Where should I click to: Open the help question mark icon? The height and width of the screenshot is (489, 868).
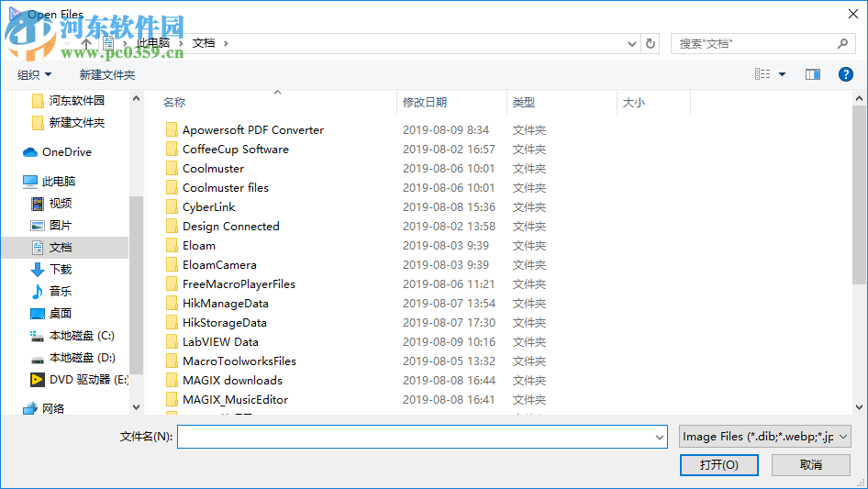845,74
